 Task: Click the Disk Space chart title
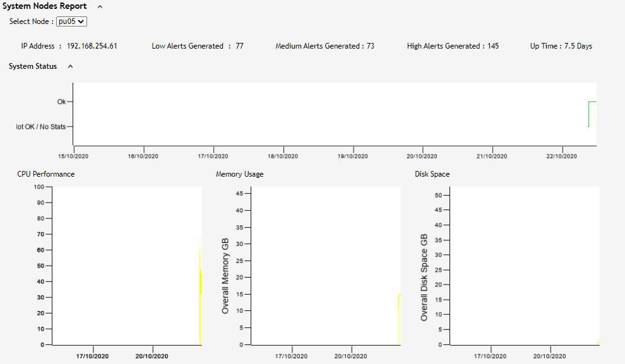coord(432,174)
